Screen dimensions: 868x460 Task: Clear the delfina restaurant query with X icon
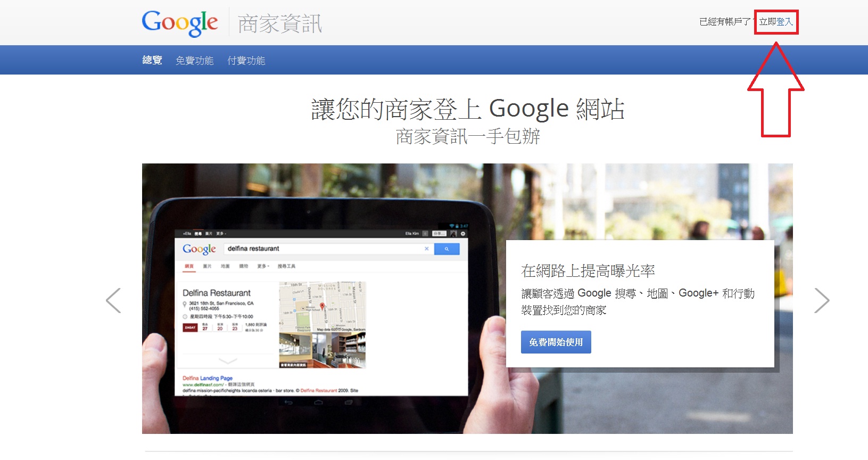point(426,249)
